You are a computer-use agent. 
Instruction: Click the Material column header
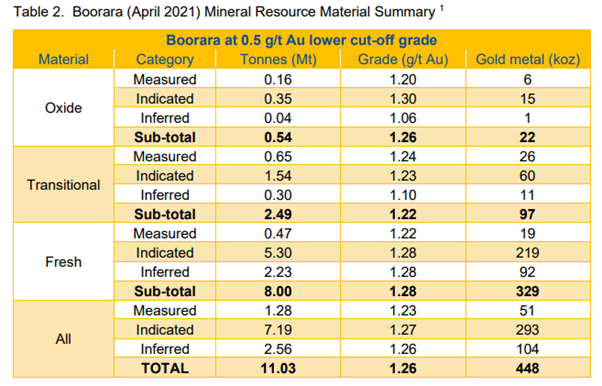pos(63,60)
